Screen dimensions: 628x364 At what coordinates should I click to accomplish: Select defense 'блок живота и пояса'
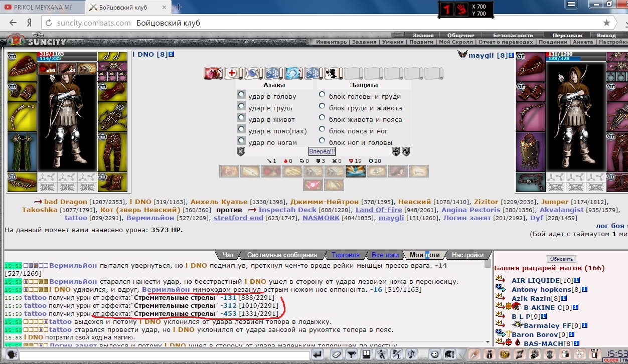point(322,118)
